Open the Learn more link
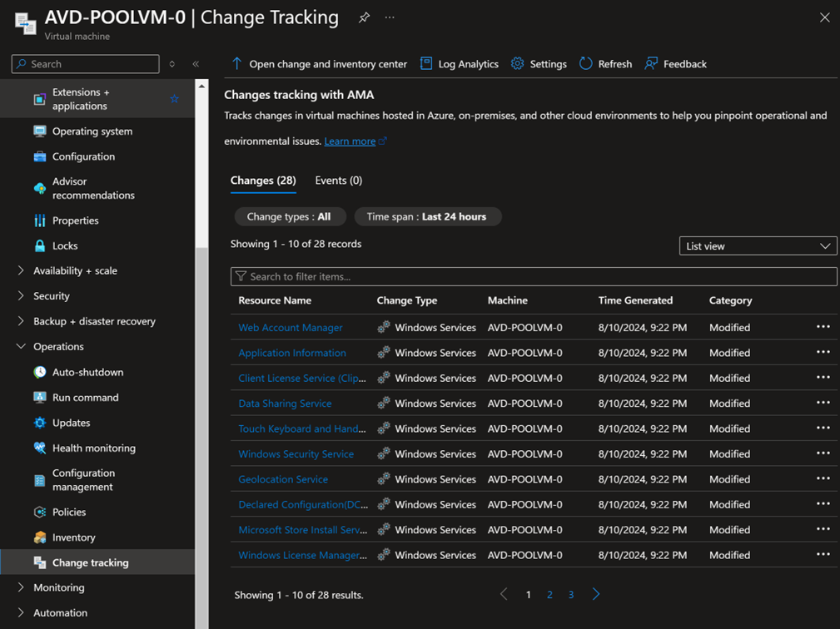Screen dimensions: 840x629 click(350, 141)
